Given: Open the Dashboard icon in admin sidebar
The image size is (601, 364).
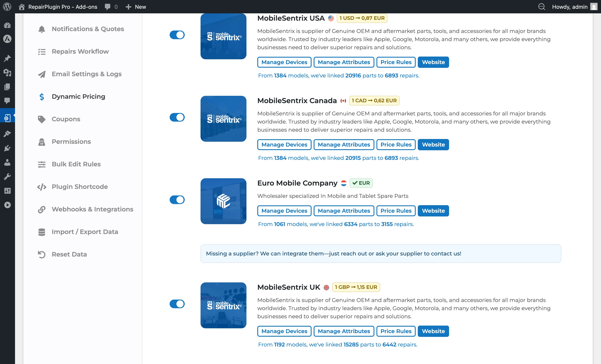Looking at the screenshot, I should click(7, 25).
